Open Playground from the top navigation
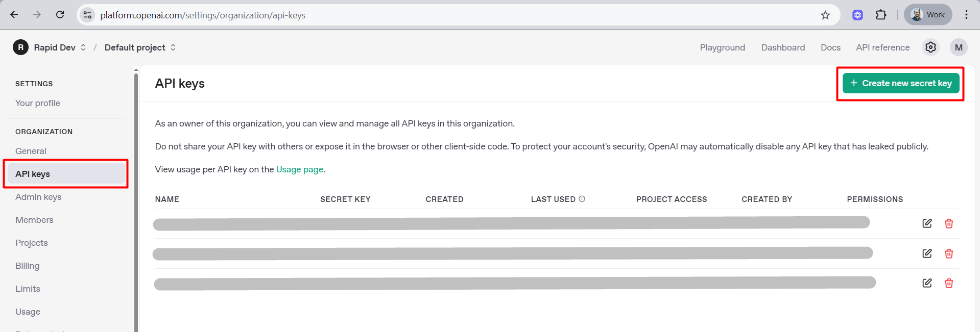This screenshot has width=980, height=332. click(x=722, y=47)
